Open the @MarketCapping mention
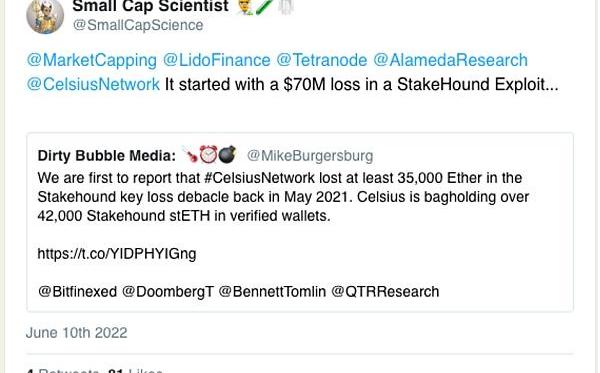Screen dimensions: 600x373 coord(92,60)
